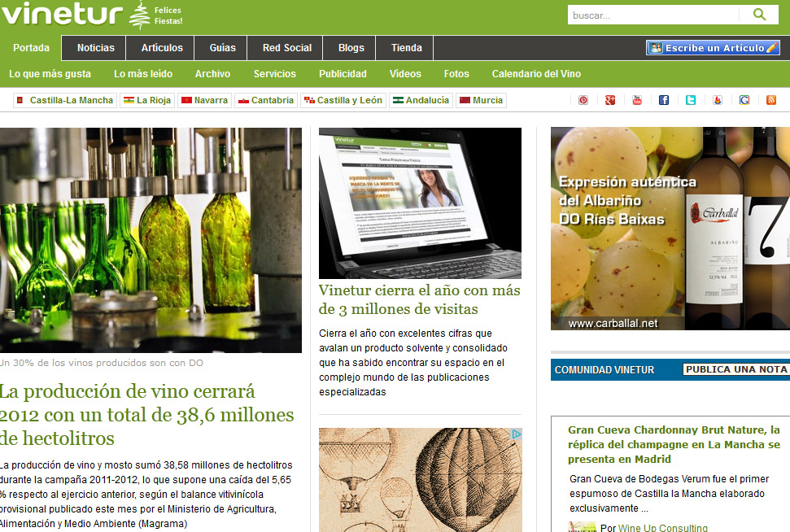Image resolution: width=790 pixels, height=532 pixels.
Task: Open 'Lo más leído' section
Action: point(143,73)
